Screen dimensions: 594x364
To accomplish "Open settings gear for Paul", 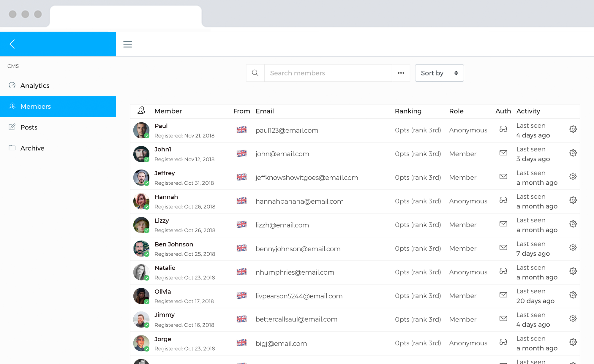I will (573, 129).
